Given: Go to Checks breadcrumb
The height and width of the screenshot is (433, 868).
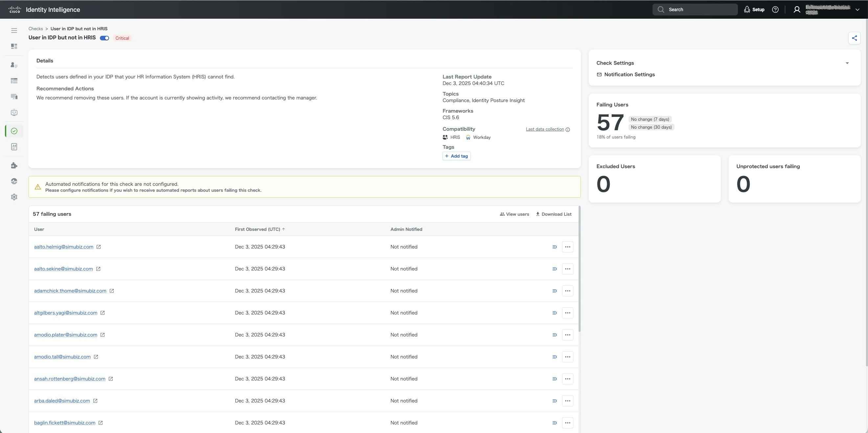Looking at the screenshot, I should click(x=35, y=29).
